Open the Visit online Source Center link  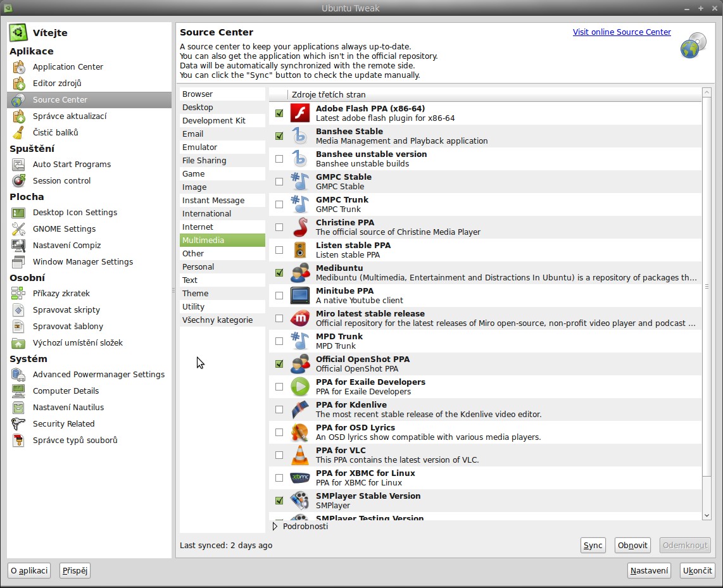(622, 32)
